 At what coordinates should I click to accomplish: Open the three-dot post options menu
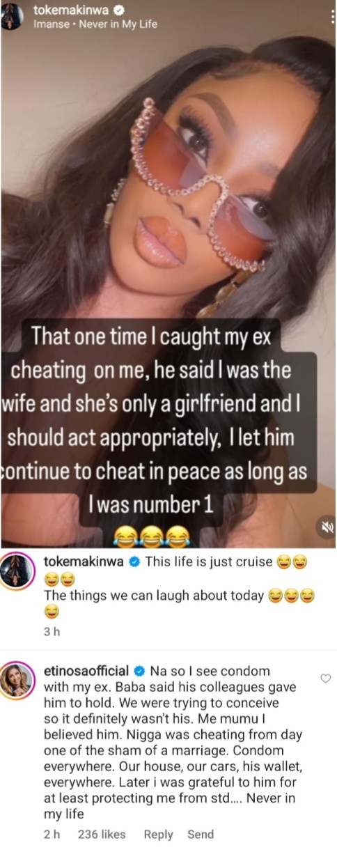(x=331, y=16)
